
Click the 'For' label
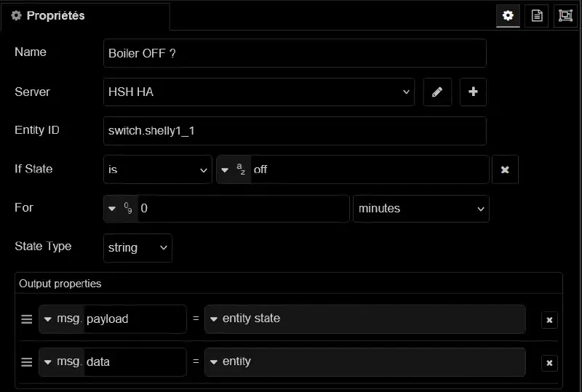[x=24, y=207]
